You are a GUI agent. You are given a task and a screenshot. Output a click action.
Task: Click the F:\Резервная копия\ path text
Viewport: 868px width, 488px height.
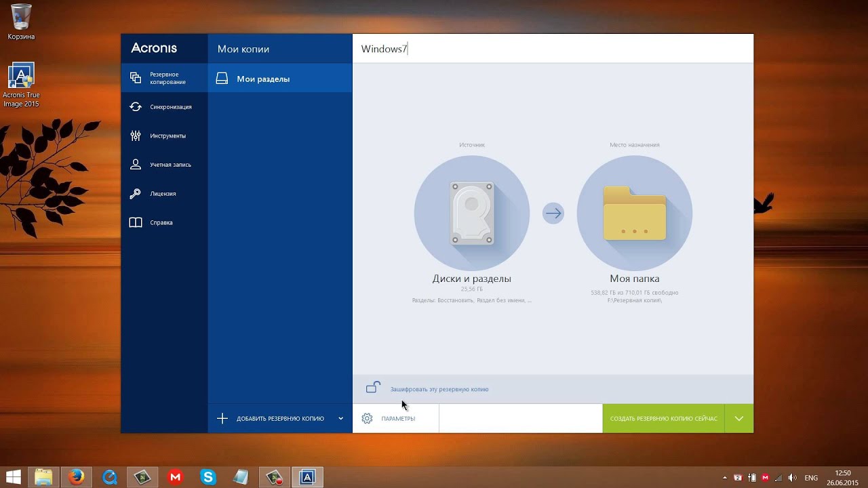point(635,300)
